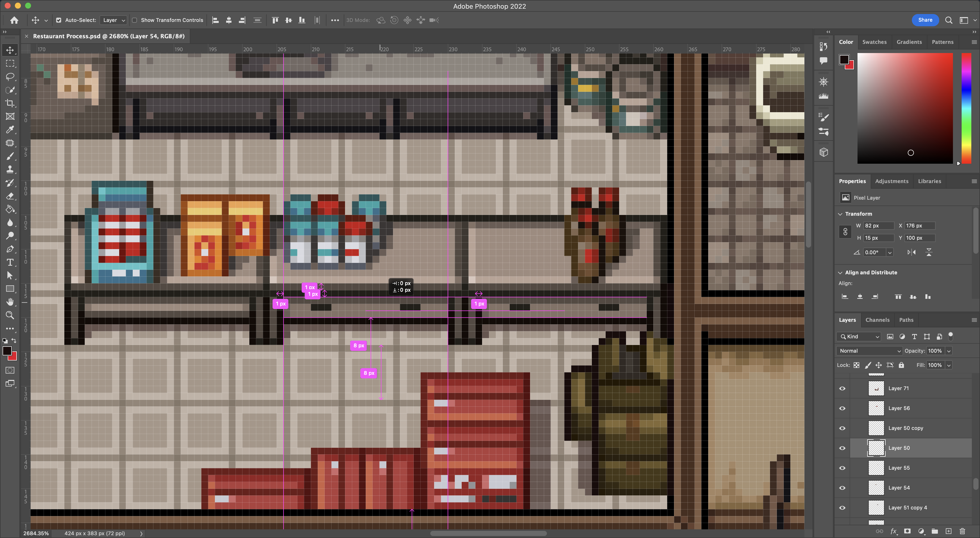This screenshot has height=538, width=980.
Task: Click the Delete layer trash icon
Action: [x=962, y=531]
